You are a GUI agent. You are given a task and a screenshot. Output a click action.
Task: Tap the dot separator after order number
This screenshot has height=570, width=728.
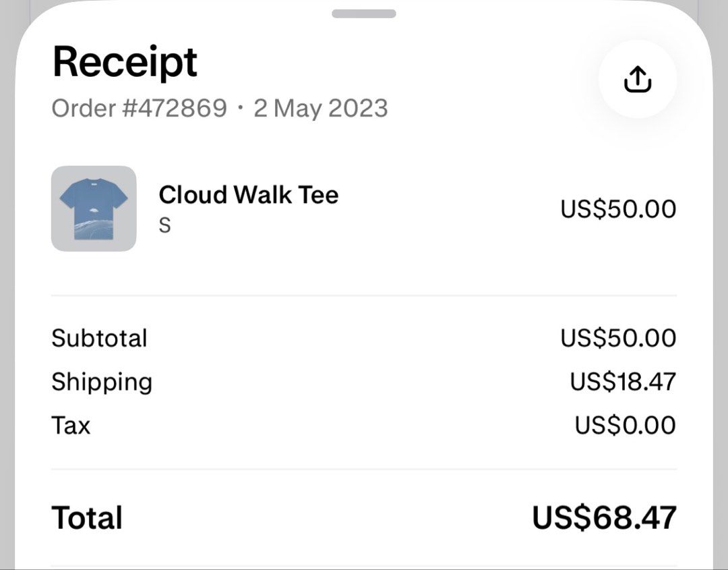pos(240,108)
